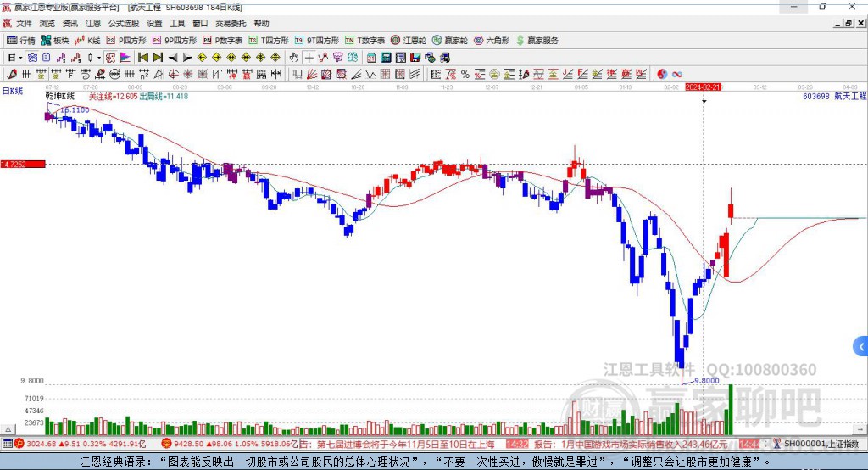The image size is (868, 470).
Task: Open the 浏览 menu
Action: point(47,23)
